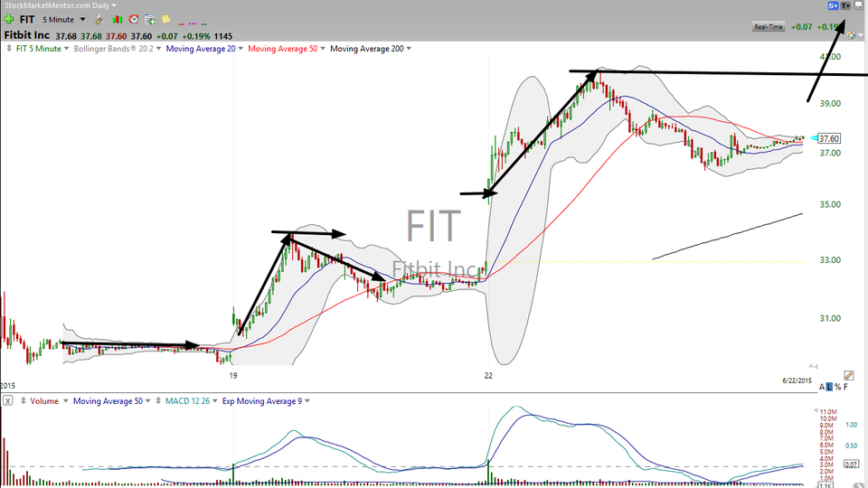868x488 pixels.
Task: Open Moving Average 50 dropdown in price pane
Action: [323, 49]
